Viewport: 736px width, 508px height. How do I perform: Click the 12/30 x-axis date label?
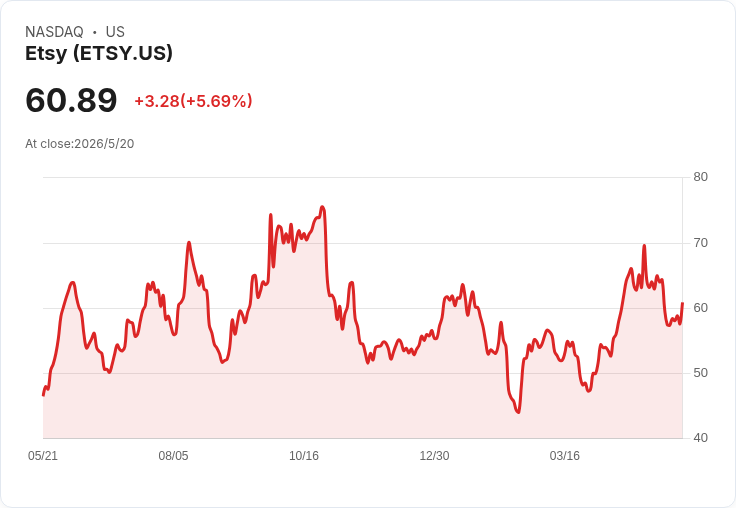tap(434, 455)
